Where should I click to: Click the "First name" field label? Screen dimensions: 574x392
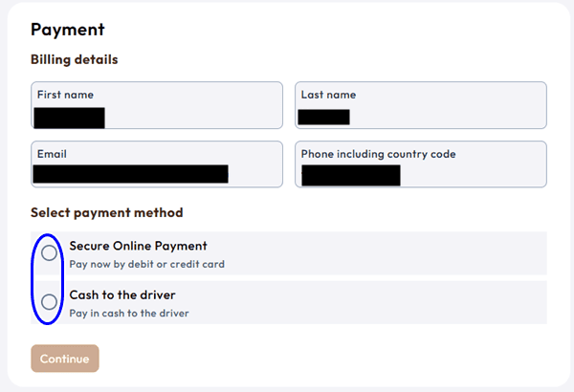coord(65,95)
